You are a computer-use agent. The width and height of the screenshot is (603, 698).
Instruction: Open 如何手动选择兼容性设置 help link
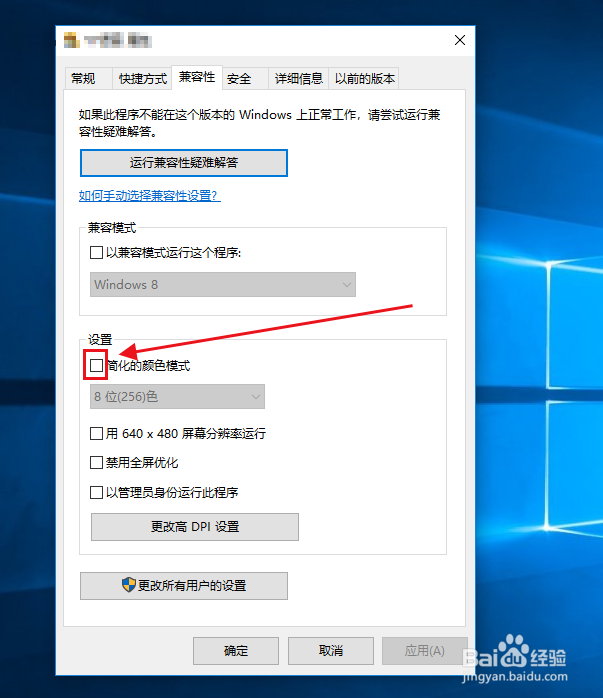[x=150, y=195]
